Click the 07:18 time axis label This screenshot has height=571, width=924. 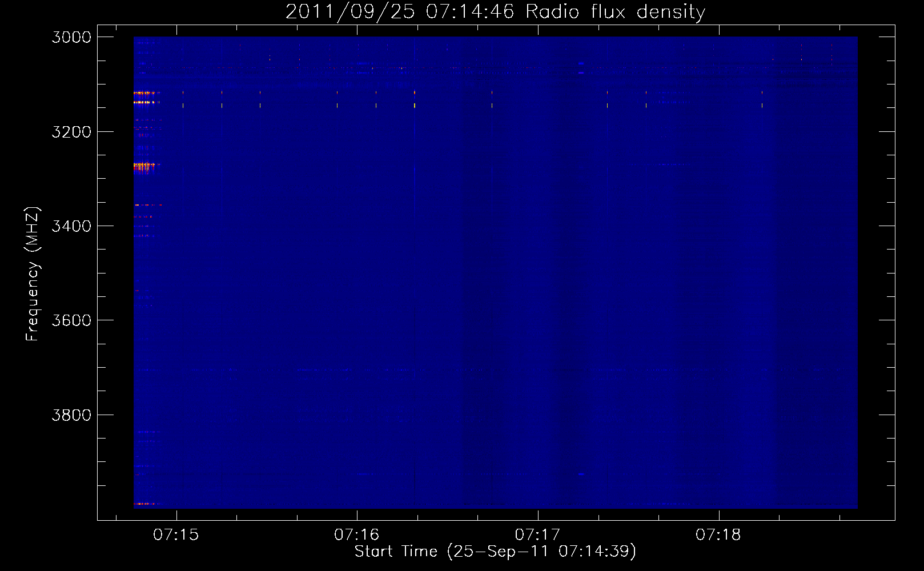(718, 535)
